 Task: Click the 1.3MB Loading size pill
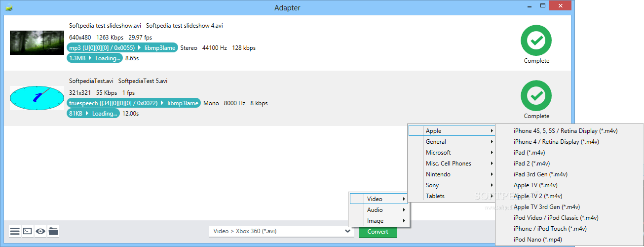(x=95, y=58)
